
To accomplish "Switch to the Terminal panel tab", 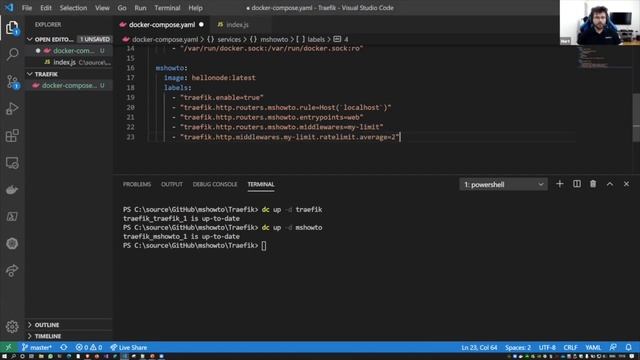I will click(x=261, y=184).
